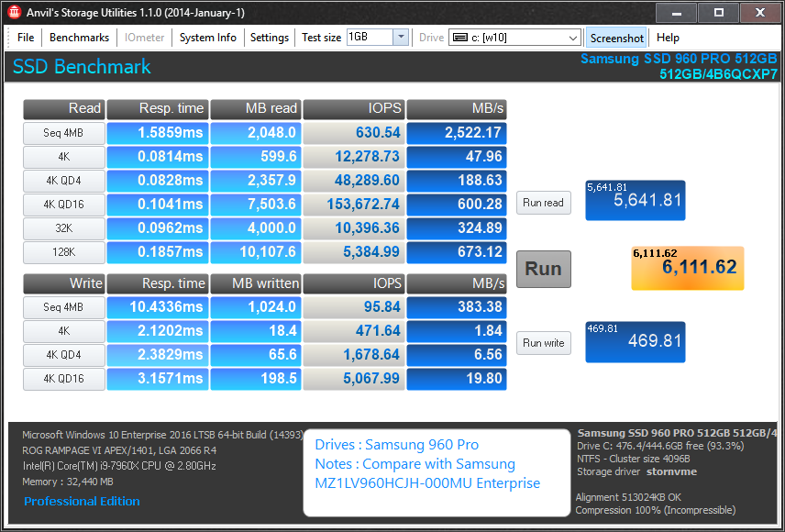The image size is (785, 532).
Task: Click the read score box 5,641.81
Action: (x=635, y=200)
